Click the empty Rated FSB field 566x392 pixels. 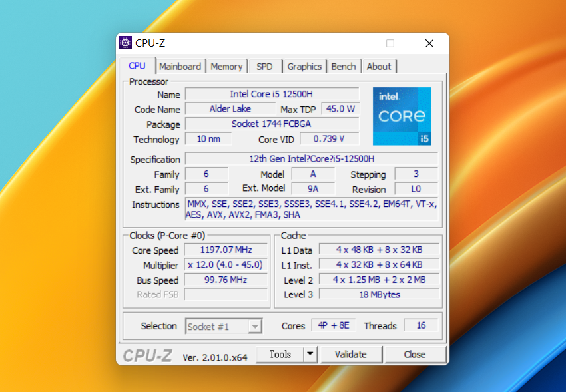coord(226,294)
